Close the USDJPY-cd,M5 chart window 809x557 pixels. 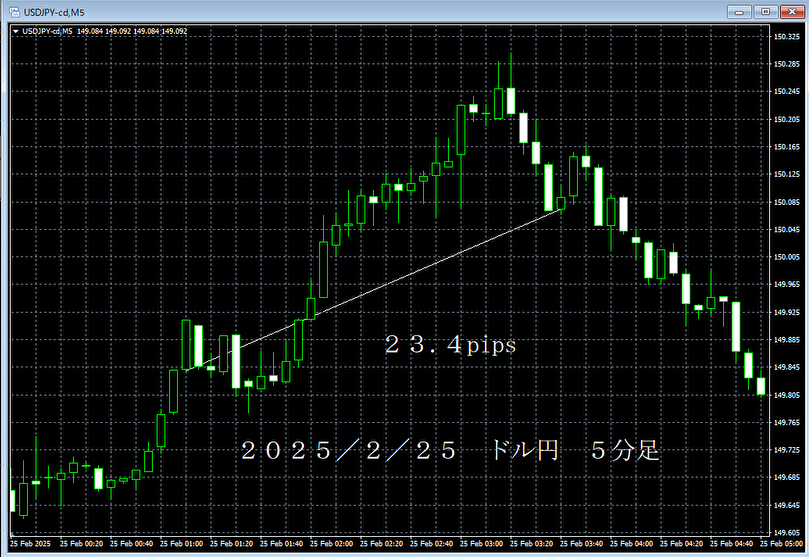(x=792, y=11)
